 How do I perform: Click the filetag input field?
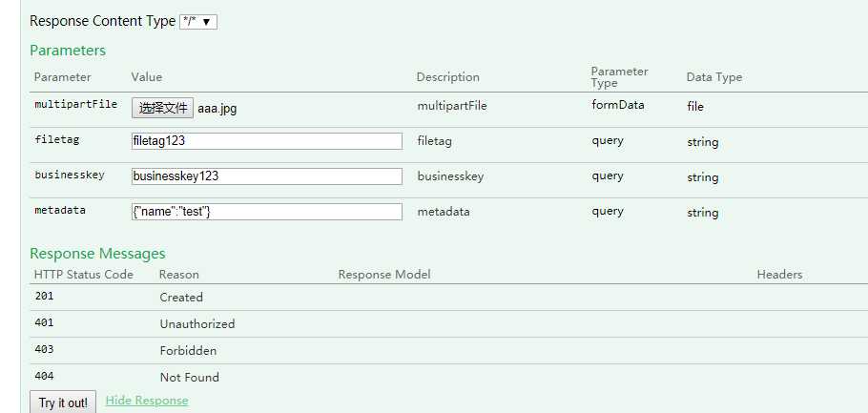click(267, 141)
